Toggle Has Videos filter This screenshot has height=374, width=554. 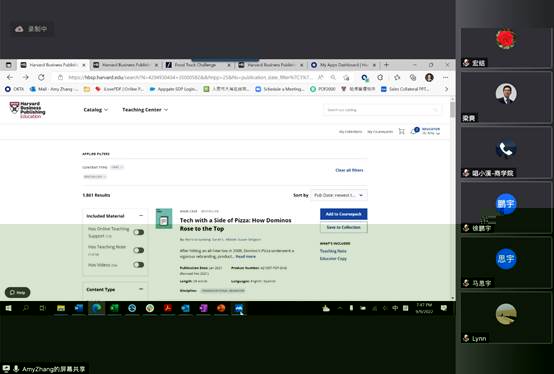pos(138,265)
